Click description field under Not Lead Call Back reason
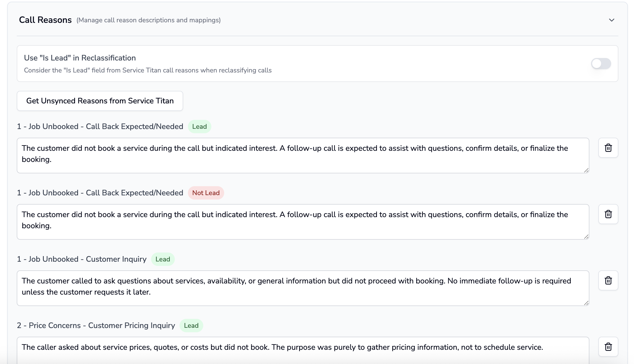This screenshot has width=634, height=364. click(303, 222)
